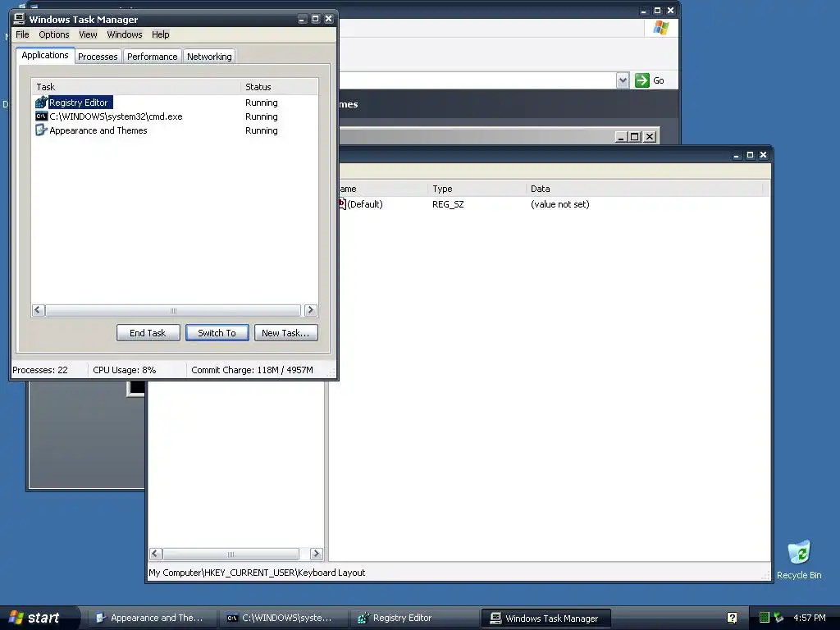Switch to Appearance and Themes taskbar button
This screenshot has height=630, width=840.
point(152,618)
